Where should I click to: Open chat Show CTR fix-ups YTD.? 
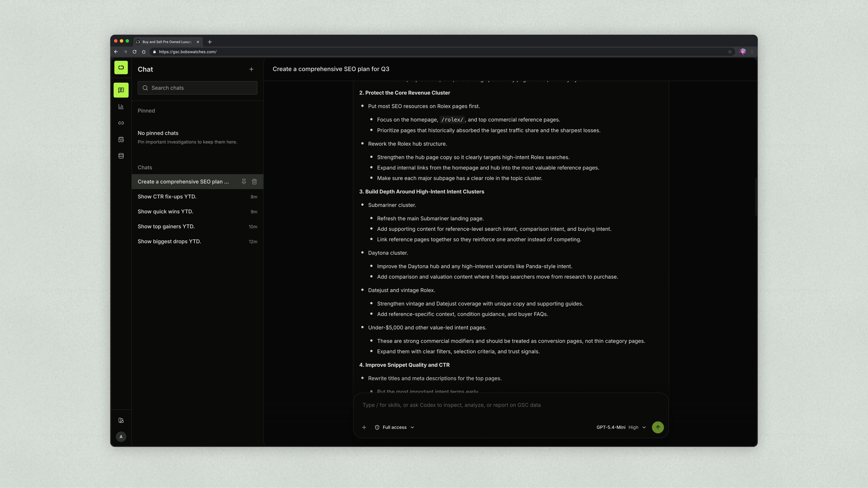click(198, 196)
